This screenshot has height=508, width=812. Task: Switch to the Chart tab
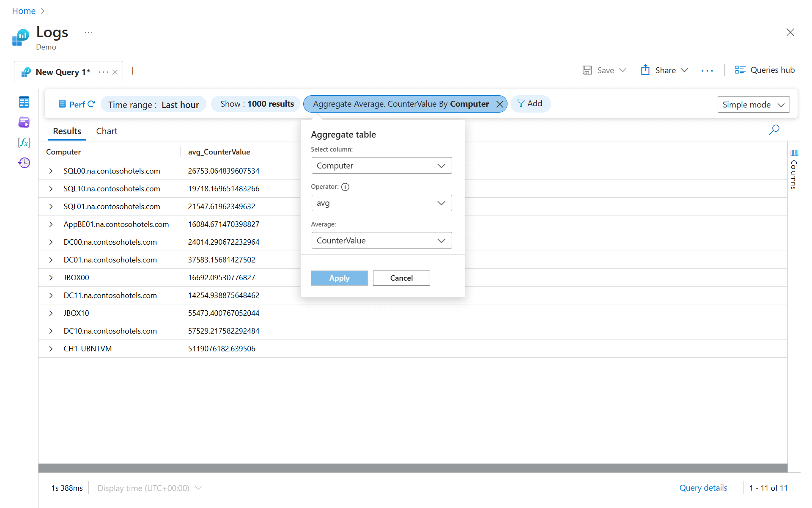[x=107, y=131]
